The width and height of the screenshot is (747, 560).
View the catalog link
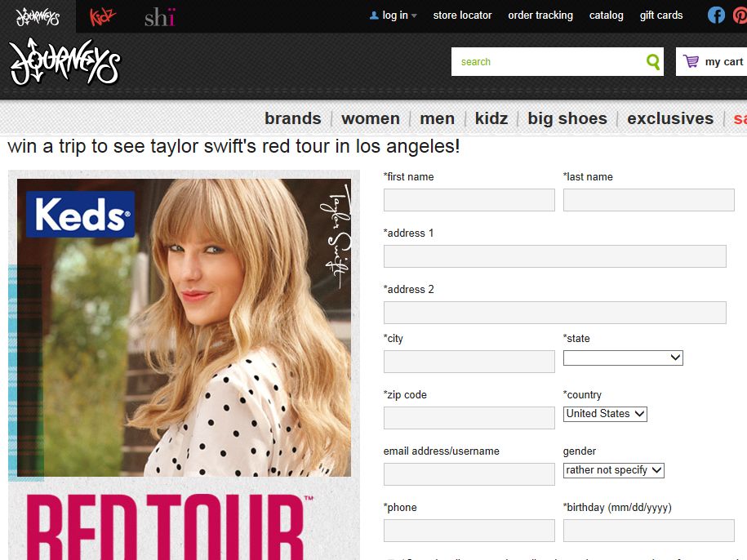[606, 16]
